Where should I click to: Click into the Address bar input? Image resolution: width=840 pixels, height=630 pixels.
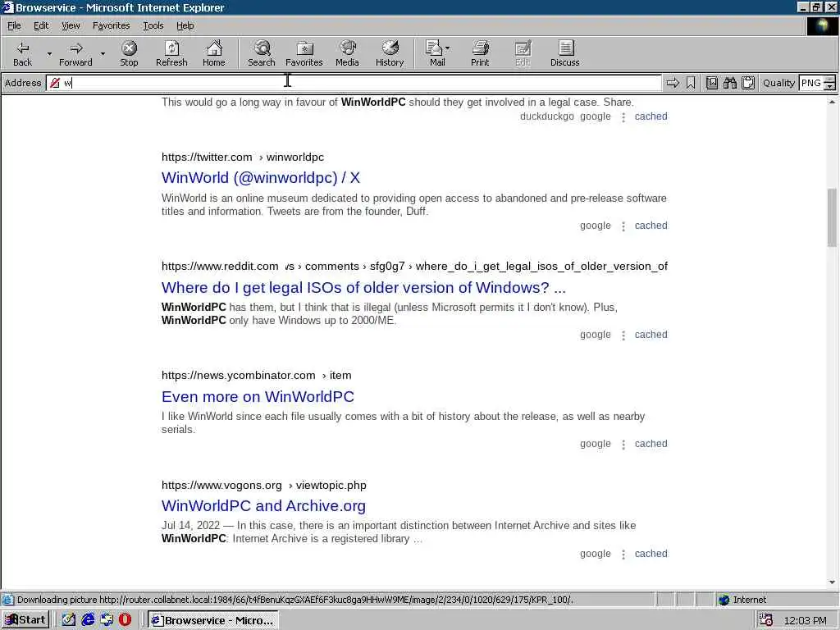coord(354,83)
